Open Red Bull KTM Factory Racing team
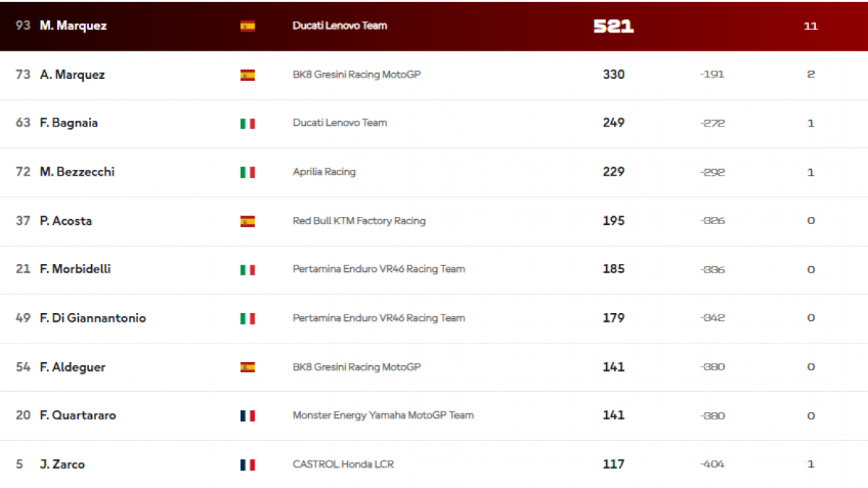Viewport: 868px width, 488px height. [359, 221]
